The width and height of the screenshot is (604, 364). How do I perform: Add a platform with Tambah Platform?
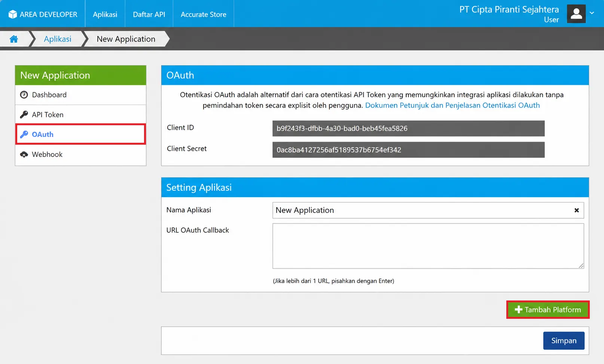click(x=548, y=310)
